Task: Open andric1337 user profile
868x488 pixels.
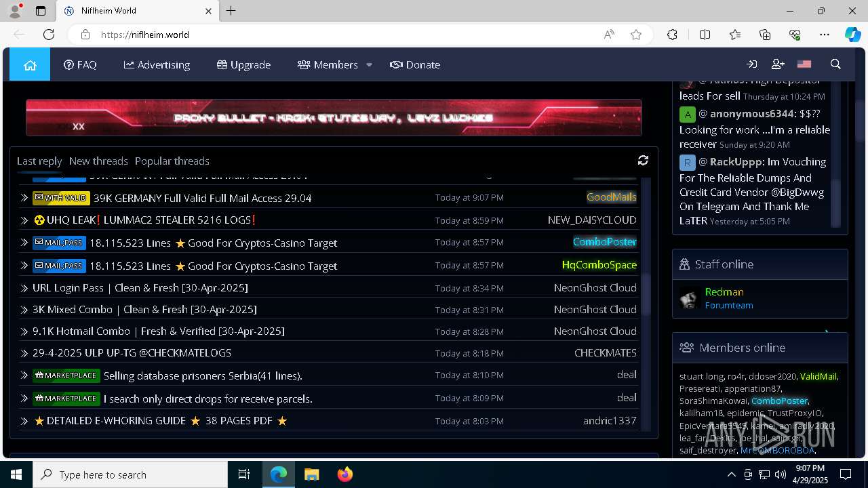Action: point(610,420)
